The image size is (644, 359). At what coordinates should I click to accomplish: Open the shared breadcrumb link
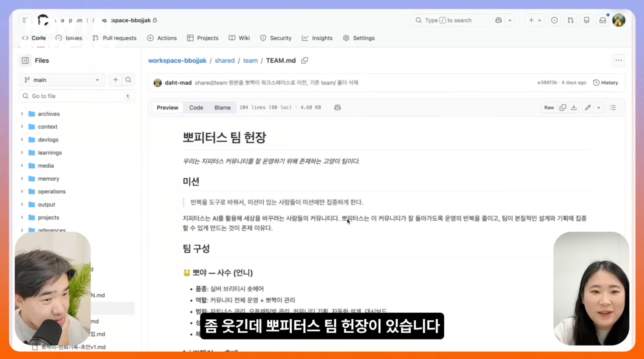(224, 60)
